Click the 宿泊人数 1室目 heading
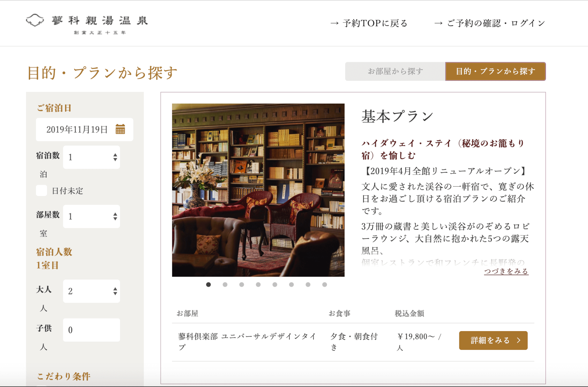Image resolution: width=588 pixels, height=387 pixels. (54, 259)
